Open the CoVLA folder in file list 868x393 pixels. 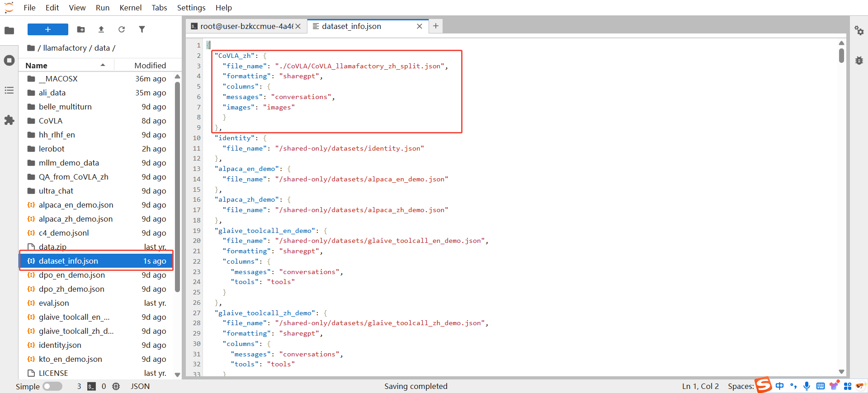pyautogui.click(x=51, y=121)
